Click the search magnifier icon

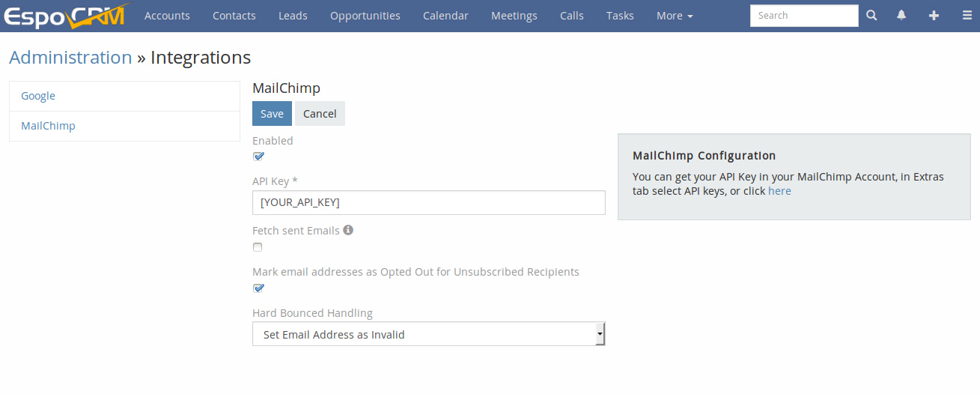[871, 15]
